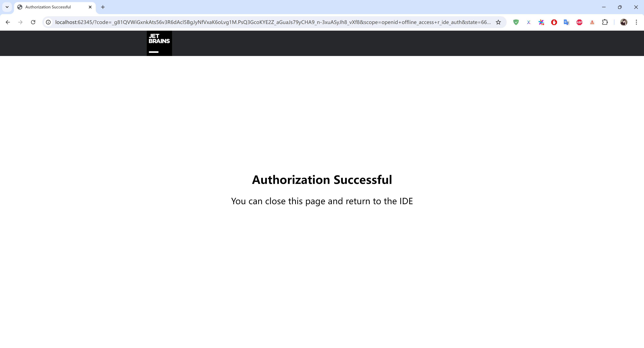
Task: Open the Extensions puzzle-piece menu
Action: coord(605,22)
